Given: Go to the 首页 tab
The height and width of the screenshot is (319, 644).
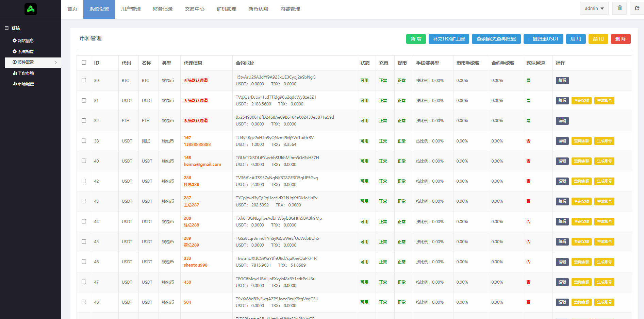Looking at the screenshot, I should click(x=72, y=9).
